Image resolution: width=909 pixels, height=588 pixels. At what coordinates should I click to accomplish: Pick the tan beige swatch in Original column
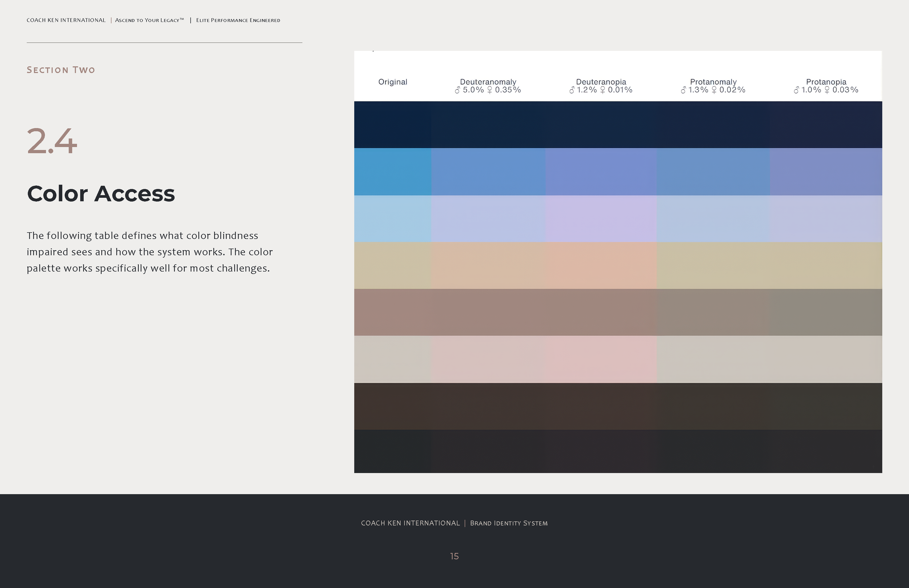(x=393, y=265)
